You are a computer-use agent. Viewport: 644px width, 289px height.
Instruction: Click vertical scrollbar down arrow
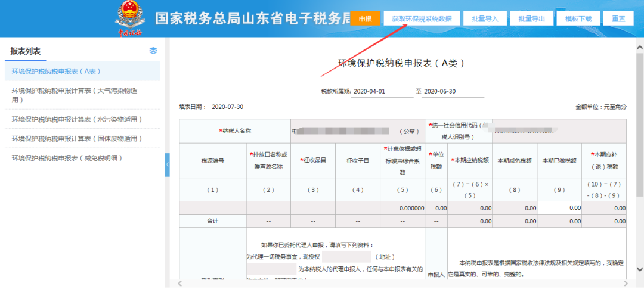click(x=639, y=269)
